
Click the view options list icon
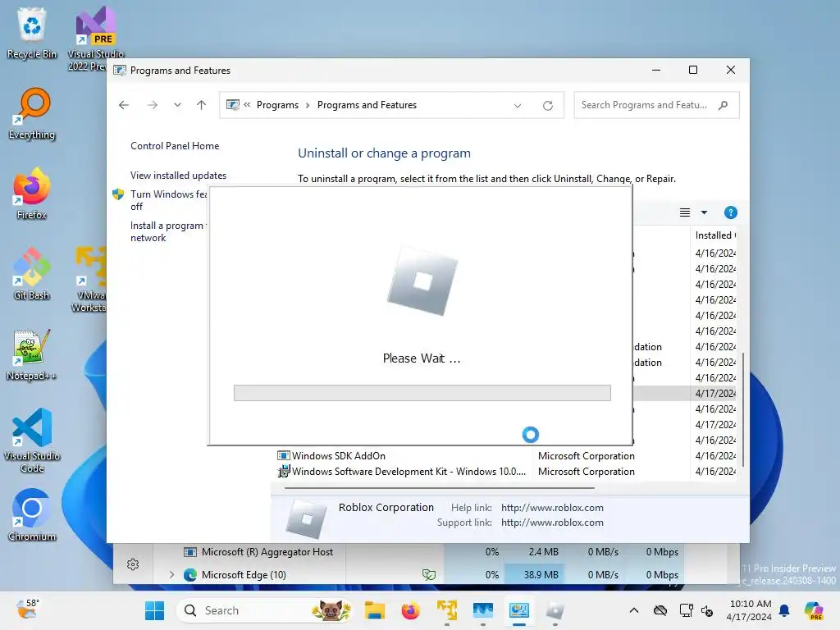coord(685,212)
